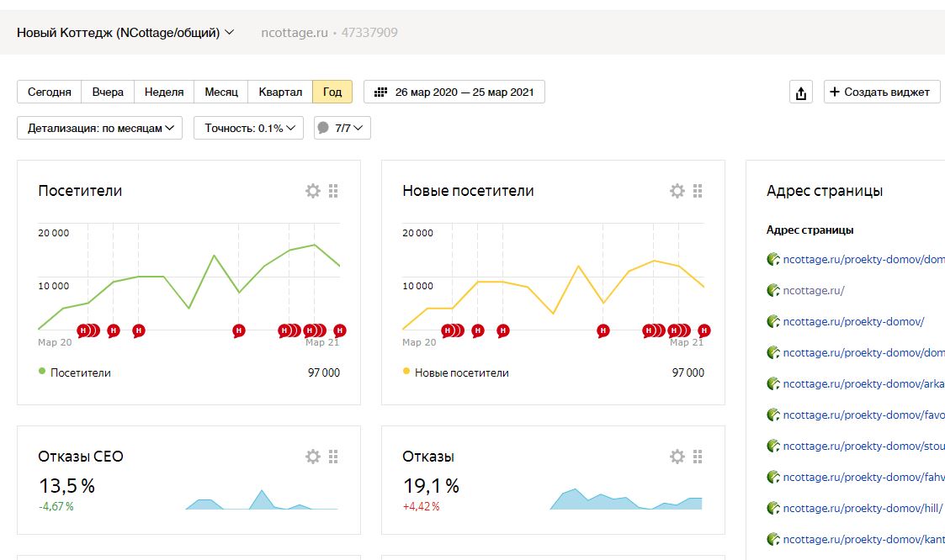Toggle green Посетители legend series
The image size is (945, 560).
pyautogui.click(x=75, y=372)
